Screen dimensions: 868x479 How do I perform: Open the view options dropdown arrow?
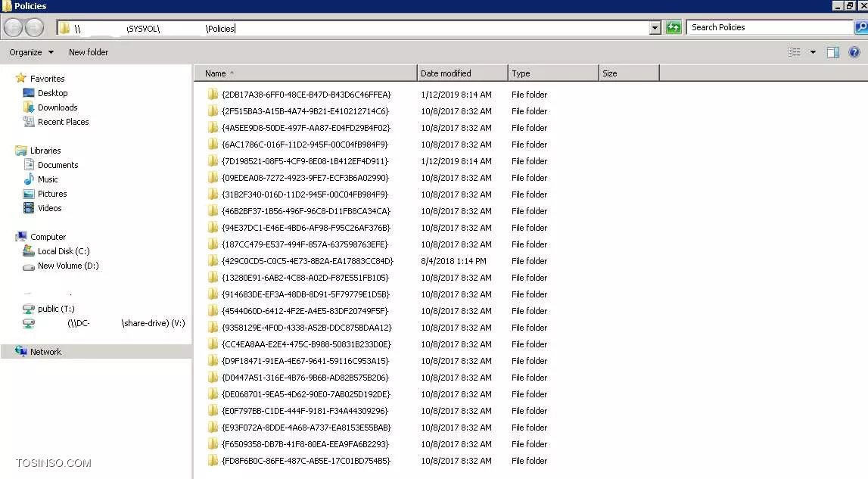(x=813, y=52)
